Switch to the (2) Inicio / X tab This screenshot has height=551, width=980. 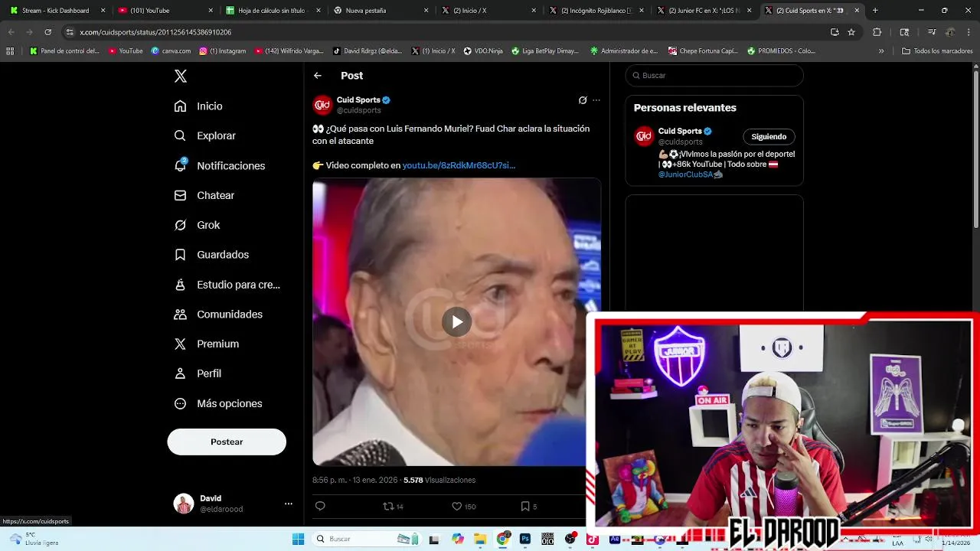point(488,11)
